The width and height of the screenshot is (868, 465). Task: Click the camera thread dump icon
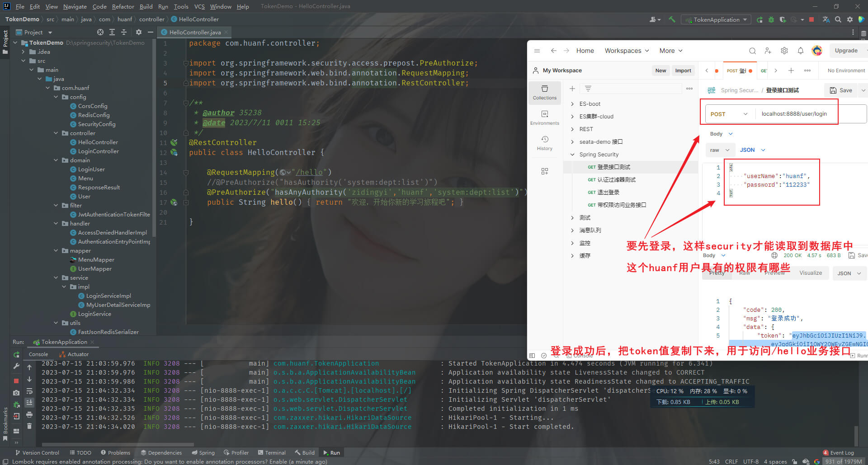pyautogui.click(x=16, y=393)
